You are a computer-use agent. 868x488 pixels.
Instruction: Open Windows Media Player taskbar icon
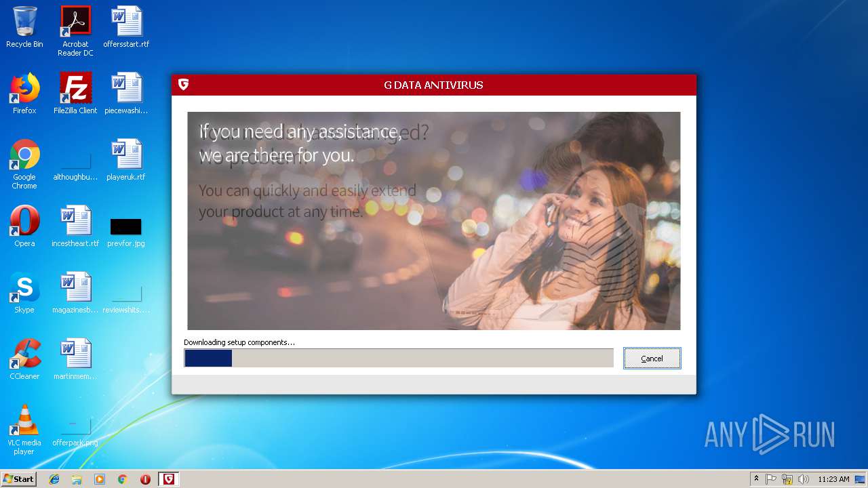(100, 479)
